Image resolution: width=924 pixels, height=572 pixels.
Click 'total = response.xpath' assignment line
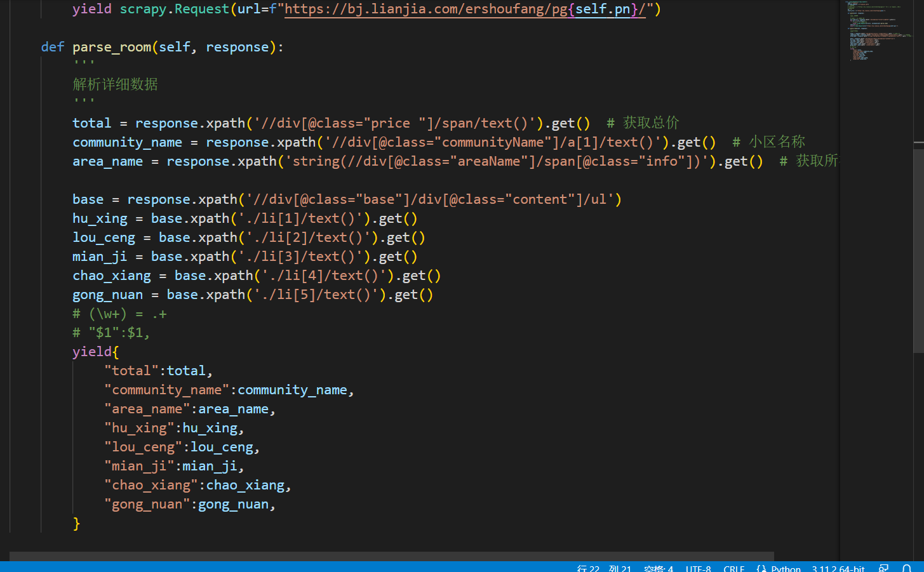(x=331, y=123)
